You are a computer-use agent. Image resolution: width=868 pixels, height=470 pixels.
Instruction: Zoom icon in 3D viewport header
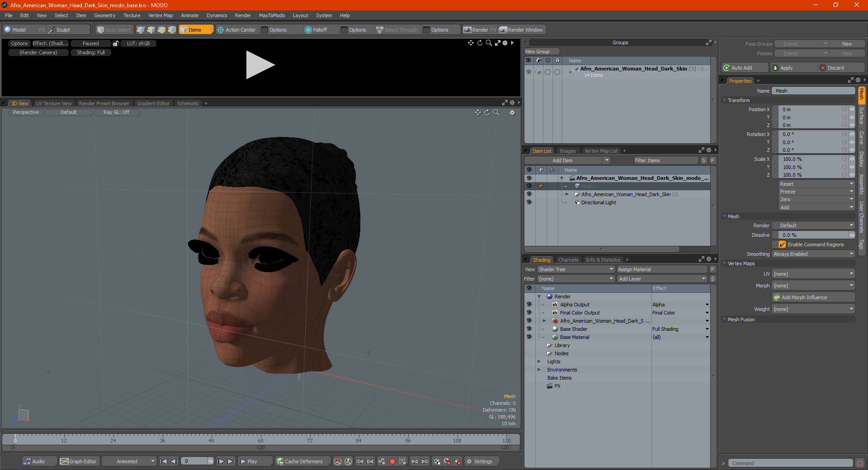click(496, 113)
